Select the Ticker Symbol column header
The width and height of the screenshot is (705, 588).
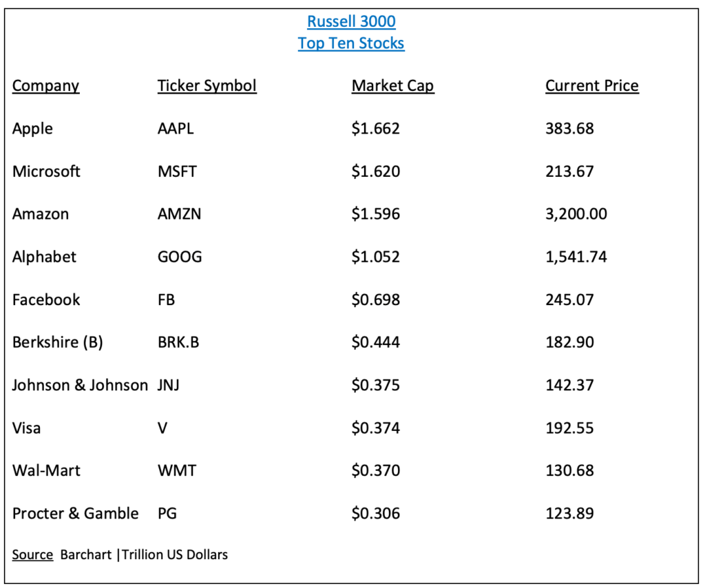point(207,85)
